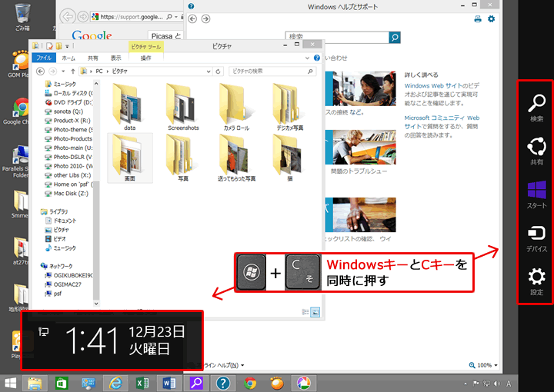Open the 設定 (Settings) charm
The image size is (554, 392).
coord(536,281)
